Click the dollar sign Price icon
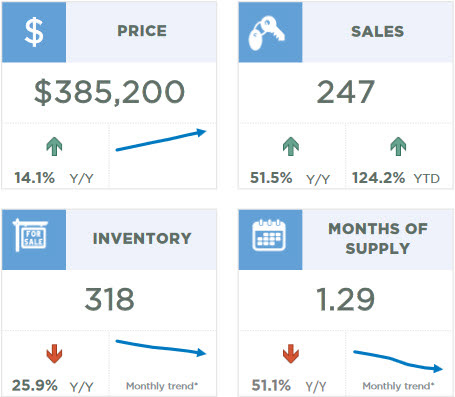This screenshot has height=397, width=455. pyautogui.click(x=34, y=32)
